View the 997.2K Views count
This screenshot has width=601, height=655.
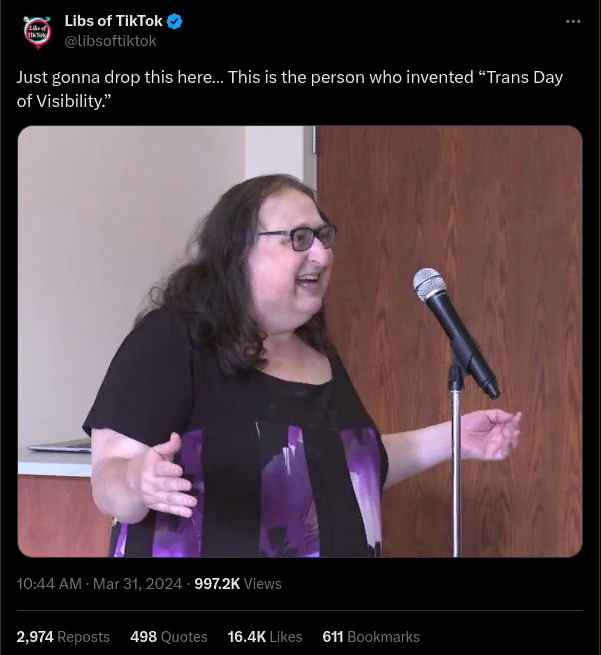pyautogui.click(x=238, y=584)
